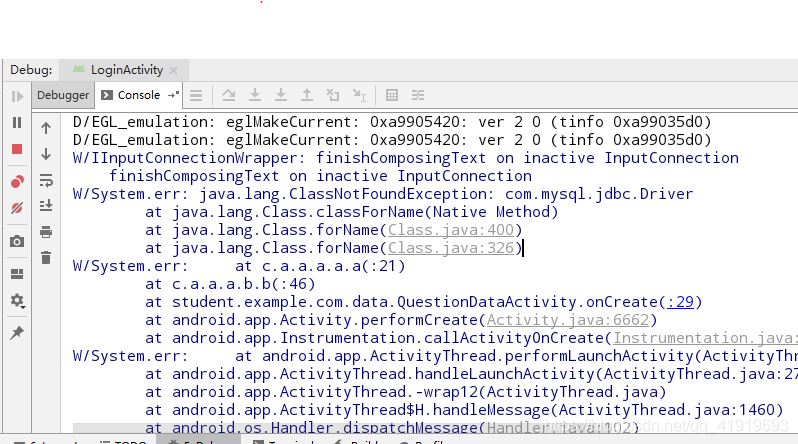This screenshot has height=444, width=798.
Task: Open debugger settings gear
Action: click(x=17, y=301)
